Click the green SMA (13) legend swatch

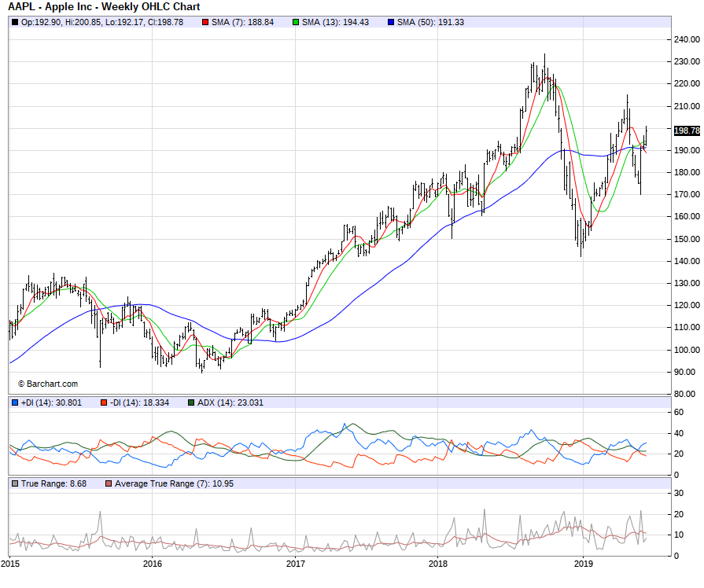pyautogui.click(x=296, y=22)
